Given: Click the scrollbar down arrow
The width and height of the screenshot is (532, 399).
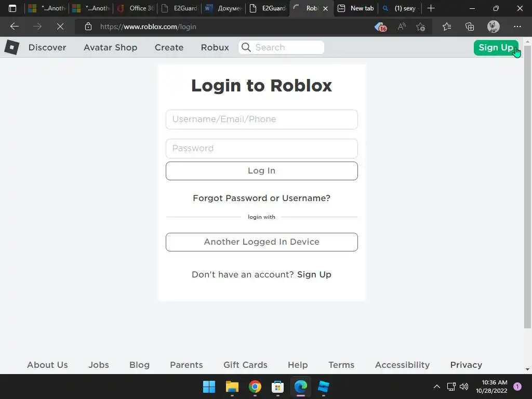Looking at the screenshot, I should pos(527,369).
